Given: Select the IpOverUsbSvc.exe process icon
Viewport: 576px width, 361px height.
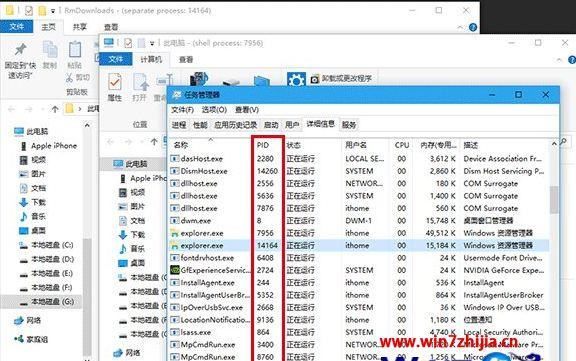Looking at the screenshot, I should [175, 307].
